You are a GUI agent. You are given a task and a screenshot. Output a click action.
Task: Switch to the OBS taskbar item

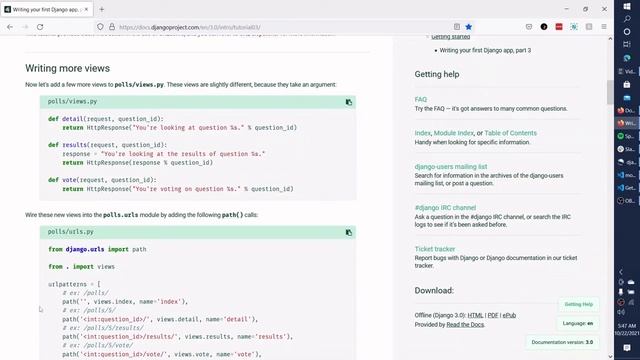coord(627,200)
